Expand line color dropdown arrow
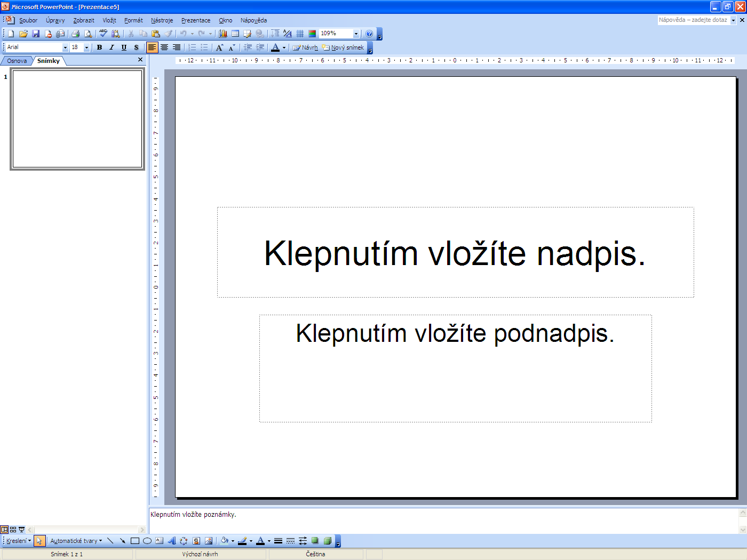The width and height of the screenshot is (747, 560). [251, 541]
